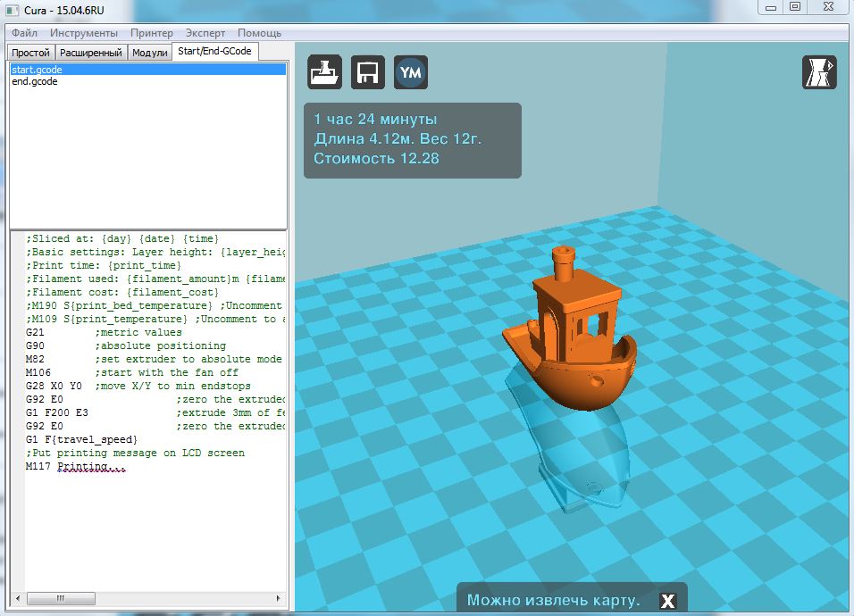The height and width of the screenshot is (616, 854).
Task: Click the Load model icon
Action: pyautogui.click(x=325, y=72)
